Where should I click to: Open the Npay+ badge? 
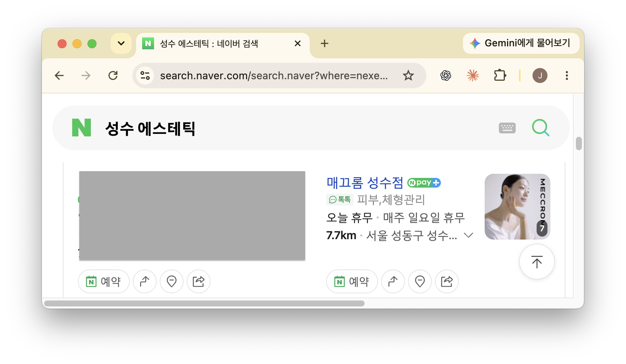[424, 183]
